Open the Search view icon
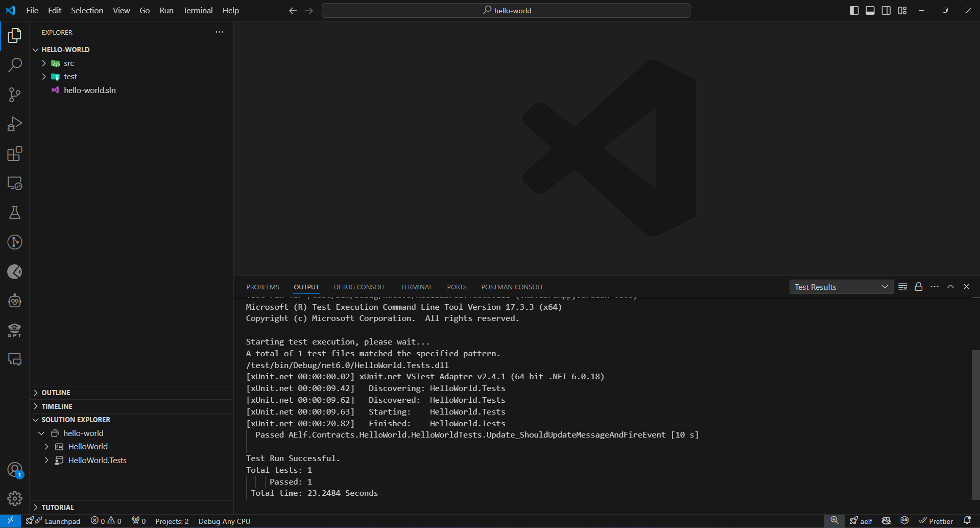The height and width of the screenshot is (528, 980). pyautogui.click(x=15, y=65)
